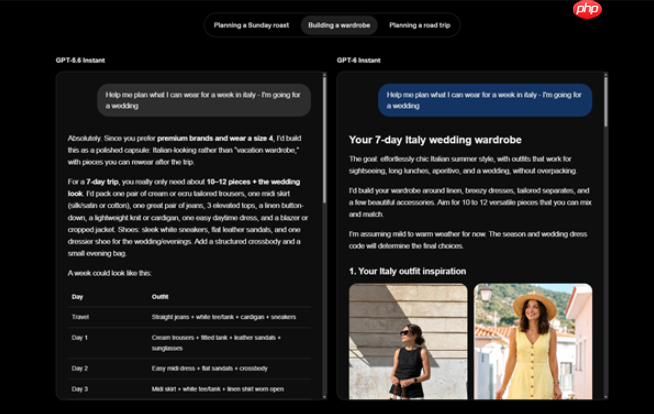Screen dimensions: 654x414
Task: Click the left panel scroll-down arrow
Action: pyautogui.click(x=324, y=396)
